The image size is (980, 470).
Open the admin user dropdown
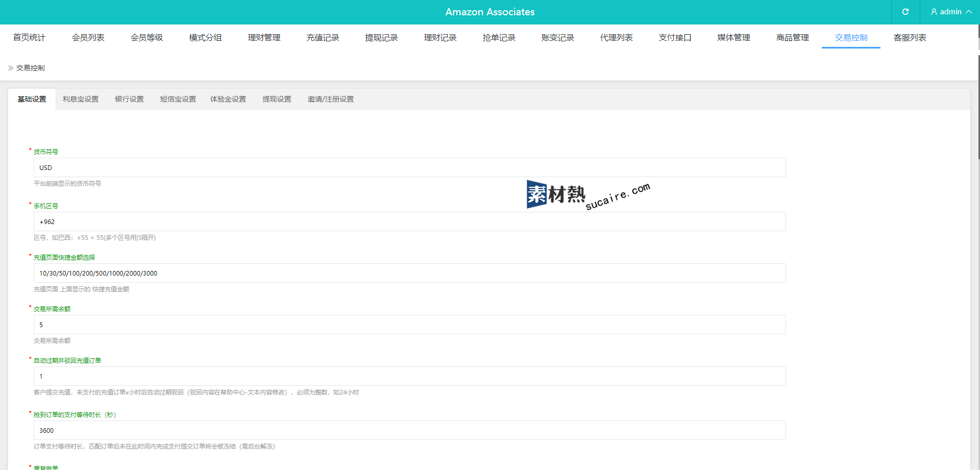click(x=950, y=12)
